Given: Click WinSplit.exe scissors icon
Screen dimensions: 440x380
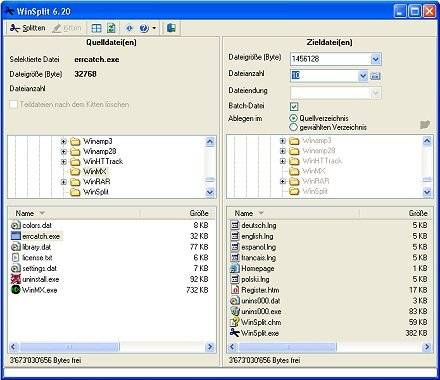Looking at the screenshot, I should [x=235, y=333].
